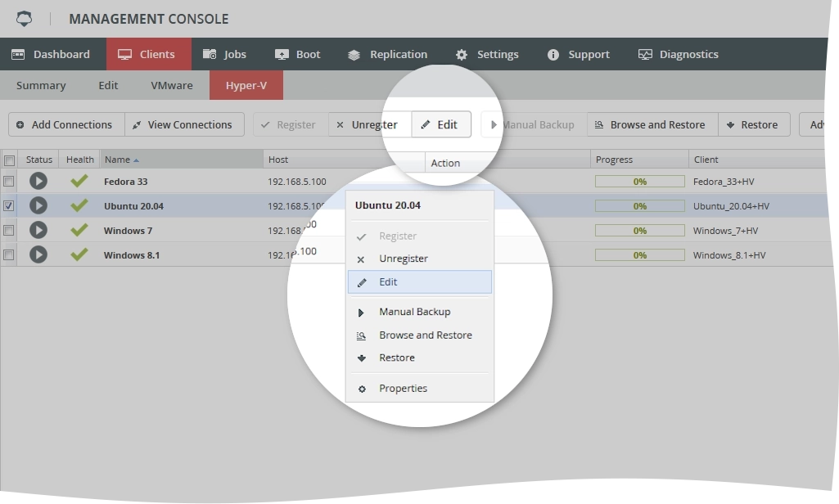The width and height of the screenshot is (839, 504).
Task: Click the Register toolbar button
Action: coord(291,124)
